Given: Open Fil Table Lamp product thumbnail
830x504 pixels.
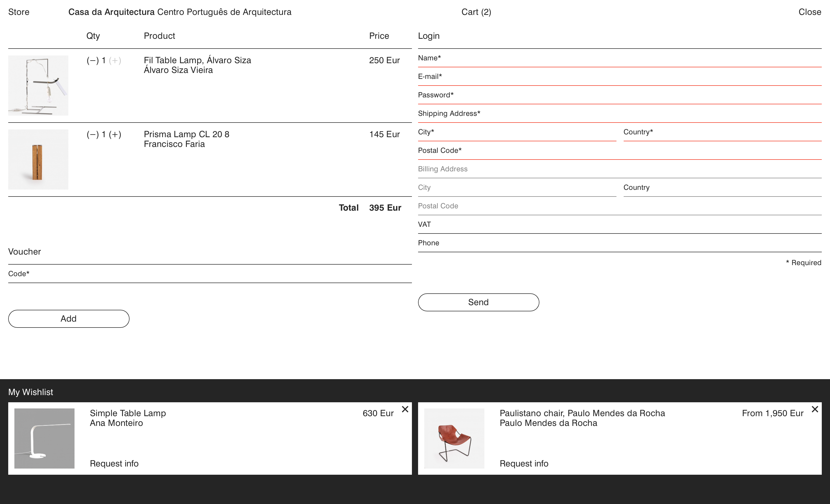Looking at the screenshot, I should (x=38, y=86).
